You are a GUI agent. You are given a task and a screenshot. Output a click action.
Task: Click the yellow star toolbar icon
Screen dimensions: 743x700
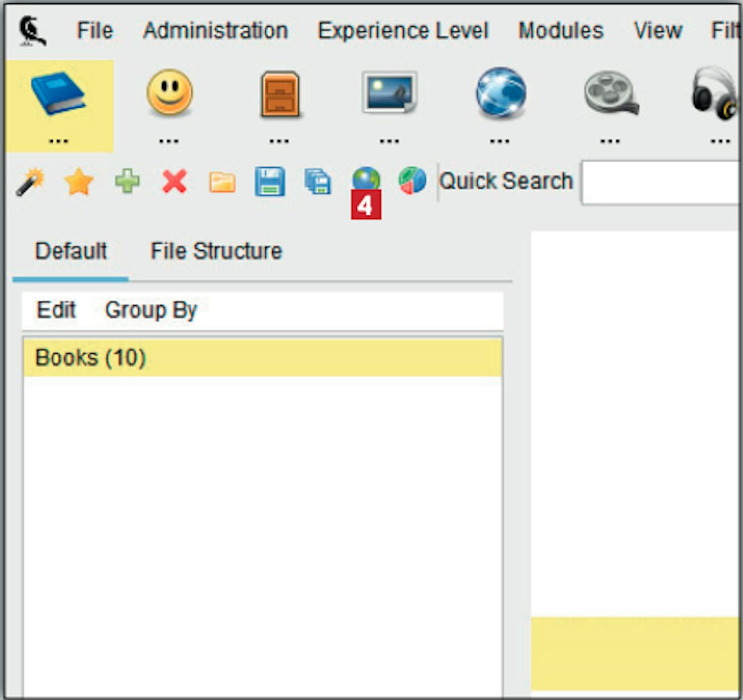(x=79, y=182)
